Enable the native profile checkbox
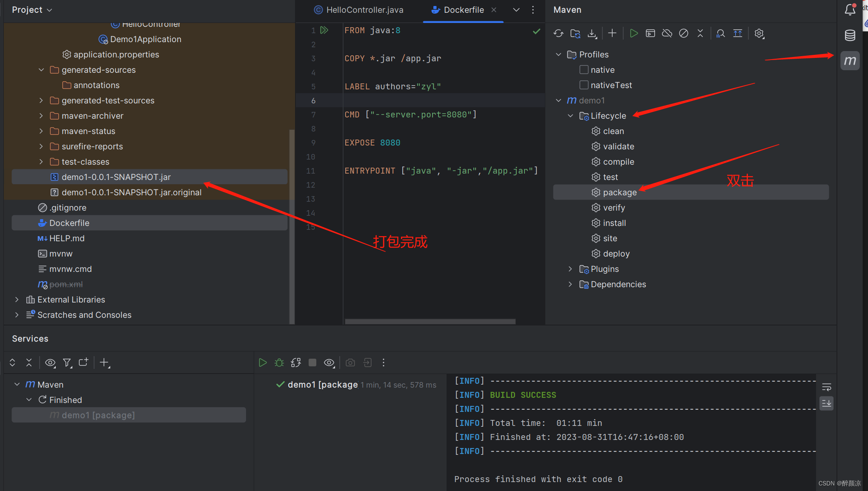 (x=584, y=69)
